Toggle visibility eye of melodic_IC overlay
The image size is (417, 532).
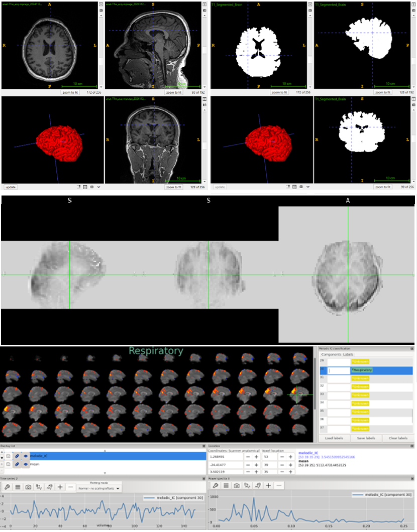coord(25,456)
